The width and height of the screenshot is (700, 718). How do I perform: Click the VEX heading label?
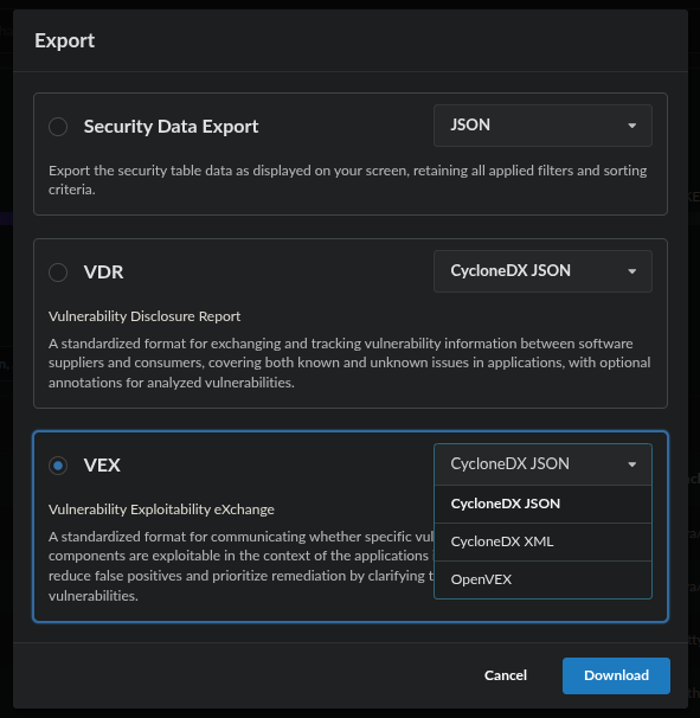pos(102,465)
